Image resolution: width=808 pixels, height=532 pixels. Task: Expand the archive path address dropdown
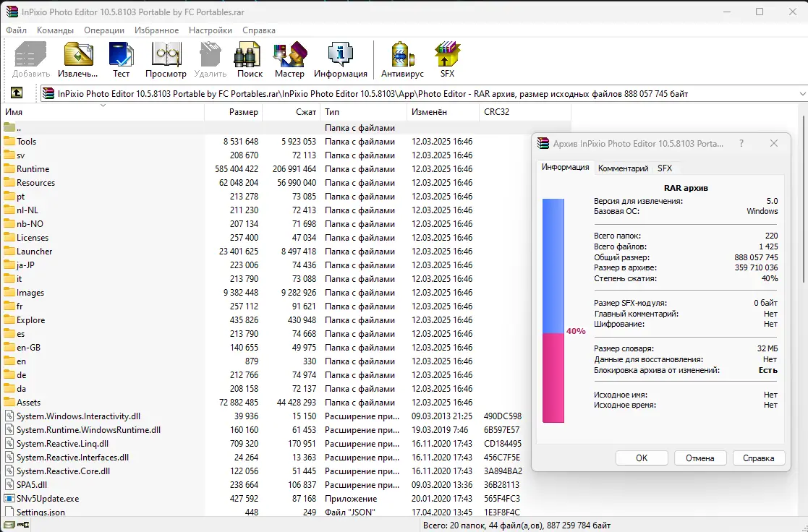pyautogui.click(x=802, y=94)
